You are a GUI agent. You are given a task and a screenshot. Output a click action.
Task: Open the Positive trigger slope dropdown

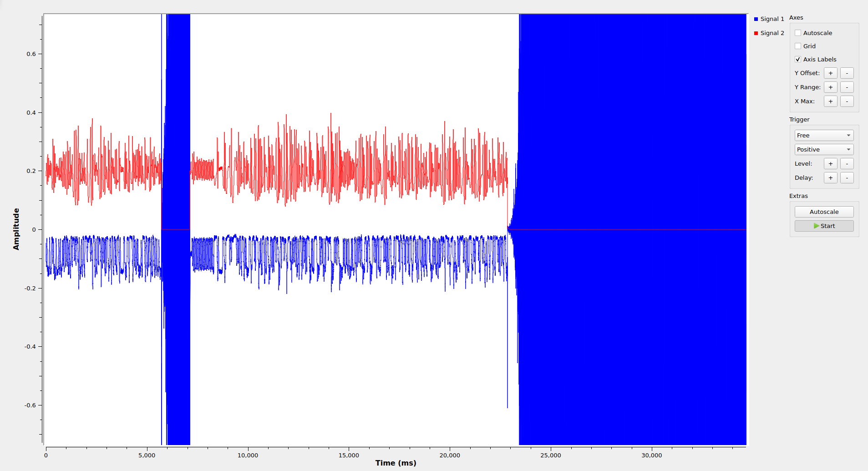click(x=824, y=149)
